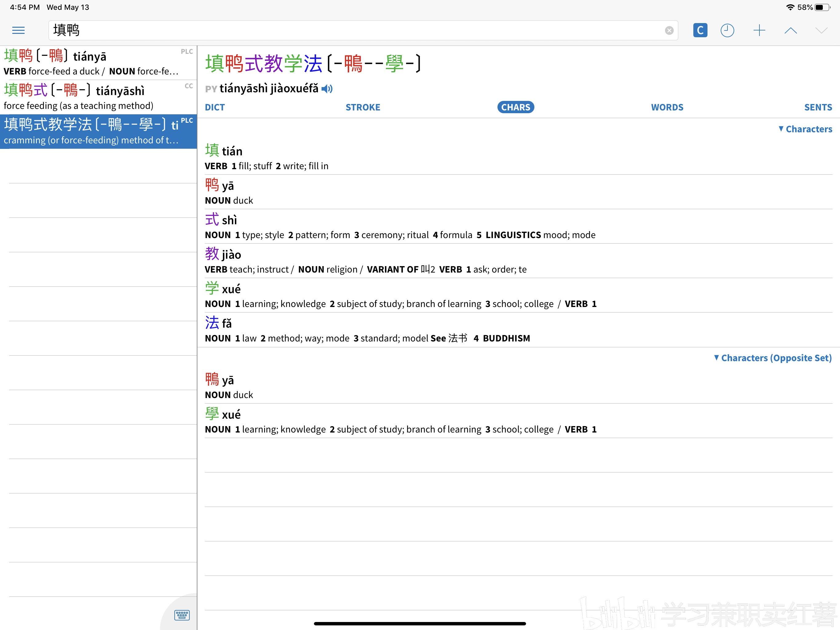This screenshot has width=840, height=630.
Task: Tap the 叫2 variant link
Action: 428,269
